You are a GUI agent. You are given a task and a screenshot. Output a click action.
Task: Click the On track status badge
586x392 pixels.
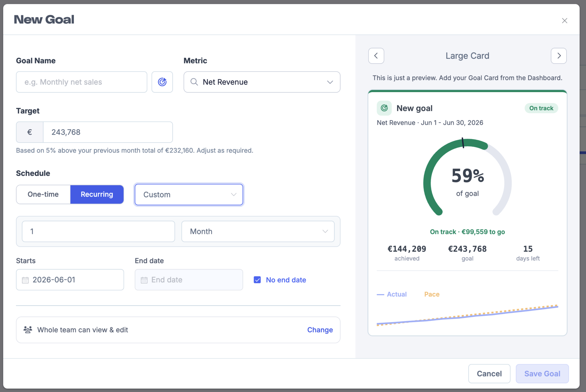tap(541, 108)
